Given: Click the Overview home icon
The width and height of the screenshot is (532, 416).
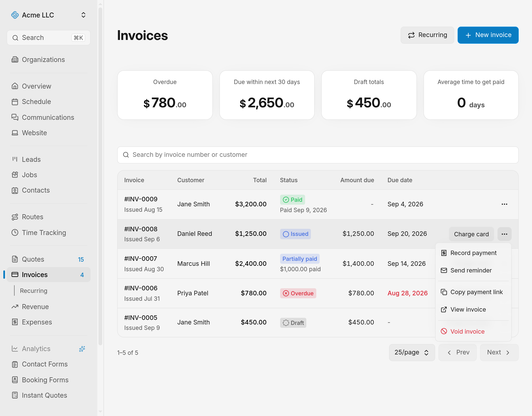Looking at the screenshot, I should tap(15, 86).
